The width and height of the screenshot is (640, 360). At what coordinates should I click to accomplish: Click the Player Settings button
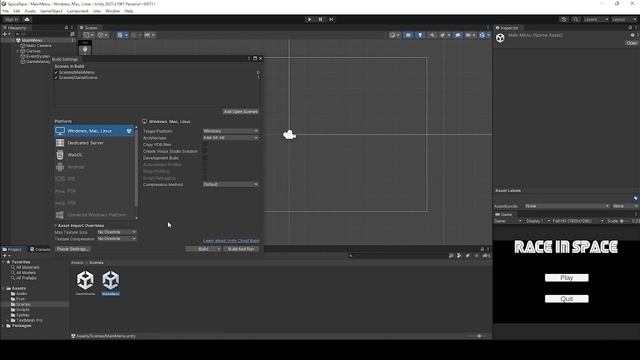click(72, 249)
